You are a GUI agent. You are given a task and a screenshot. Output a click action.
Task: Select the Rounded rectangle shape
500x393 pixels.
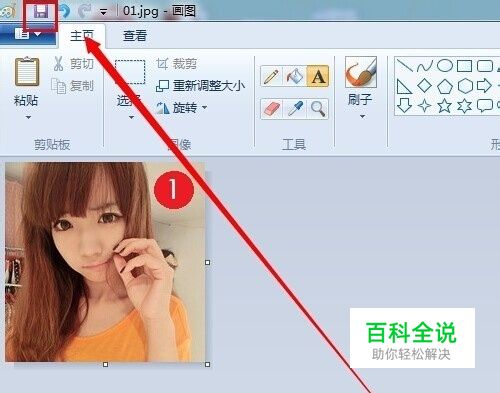[485, 66]
